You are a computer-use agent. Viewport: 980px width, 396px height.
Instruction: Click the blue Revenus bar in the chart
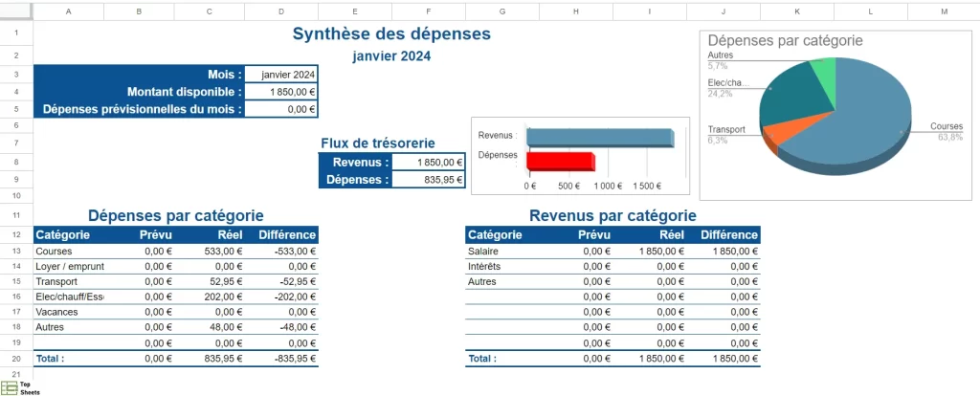600,138
